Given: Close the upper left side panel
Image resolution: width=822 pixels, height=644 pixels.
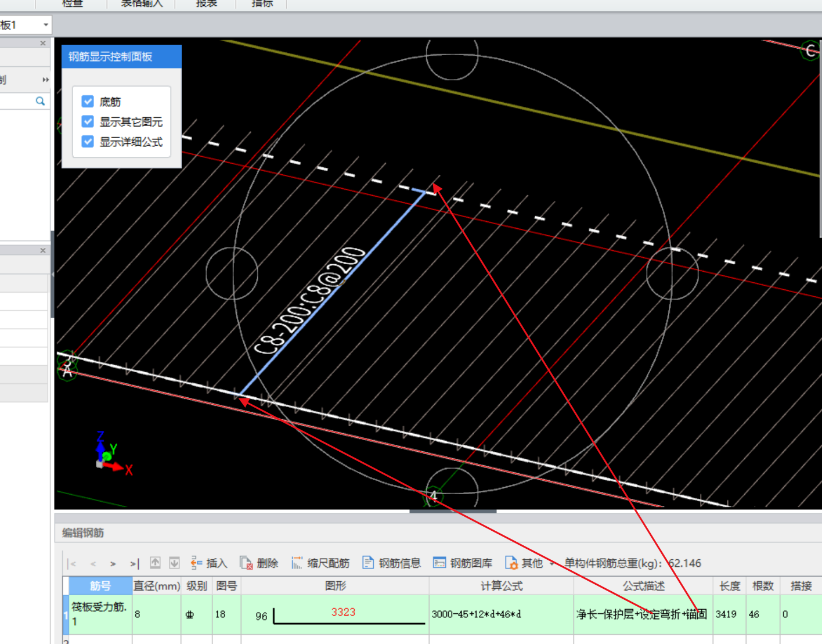Looking at the screenshot, I should tap(42, 43).
